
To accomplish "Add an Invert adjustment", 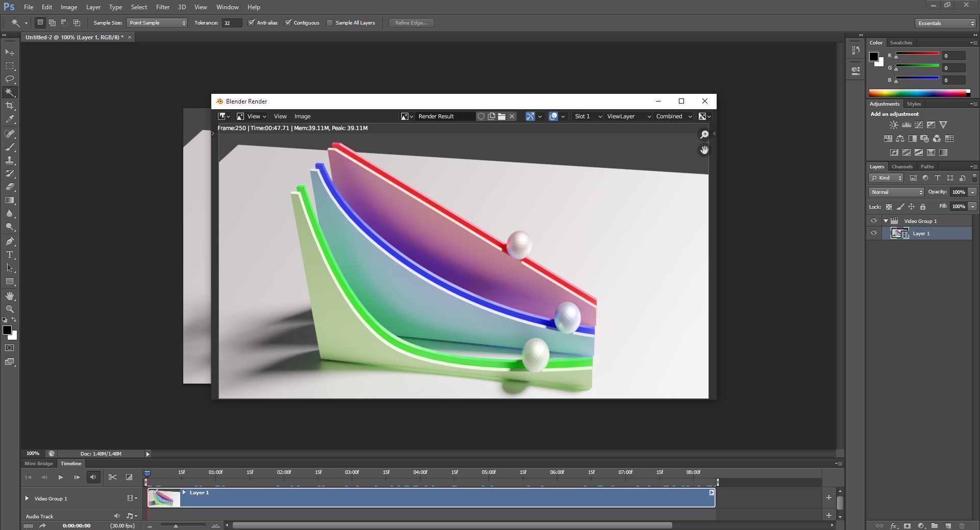I will click(x=894, y=153).
